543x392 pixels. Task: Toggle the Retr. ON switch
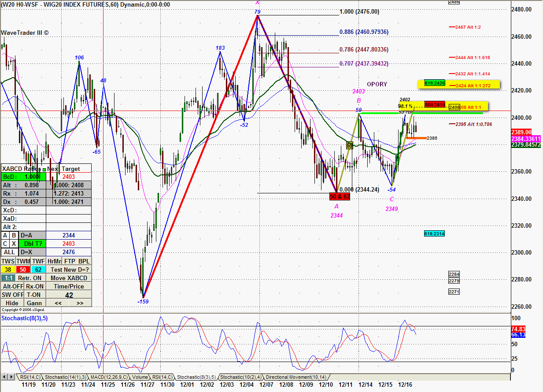pos(30,278)
